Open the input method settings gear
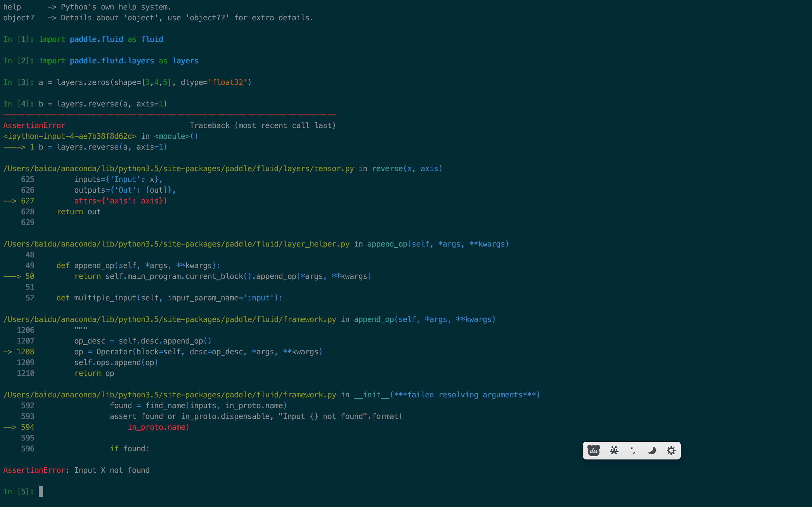This screenshot has width=812, height=507. click(671, 450)
